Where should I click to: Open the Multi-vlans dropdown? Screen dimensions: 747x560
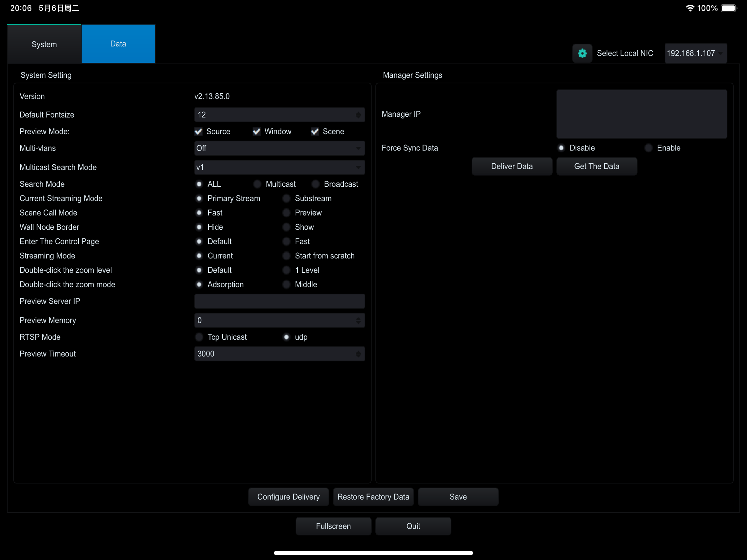click(279, 148)
